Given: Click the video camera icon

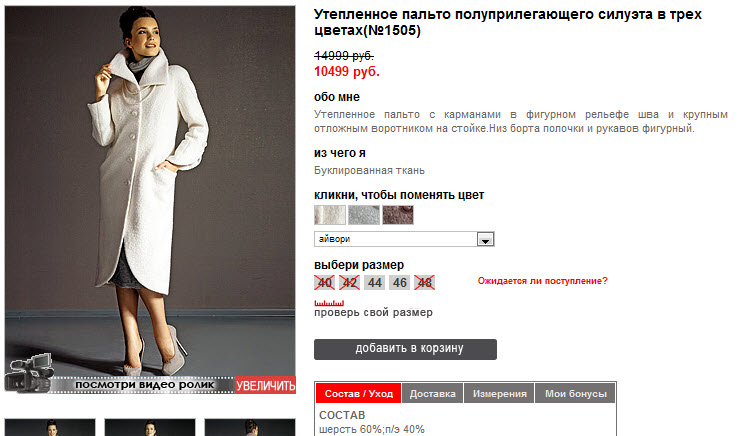Looking at the screenshot, I should 30,372.
